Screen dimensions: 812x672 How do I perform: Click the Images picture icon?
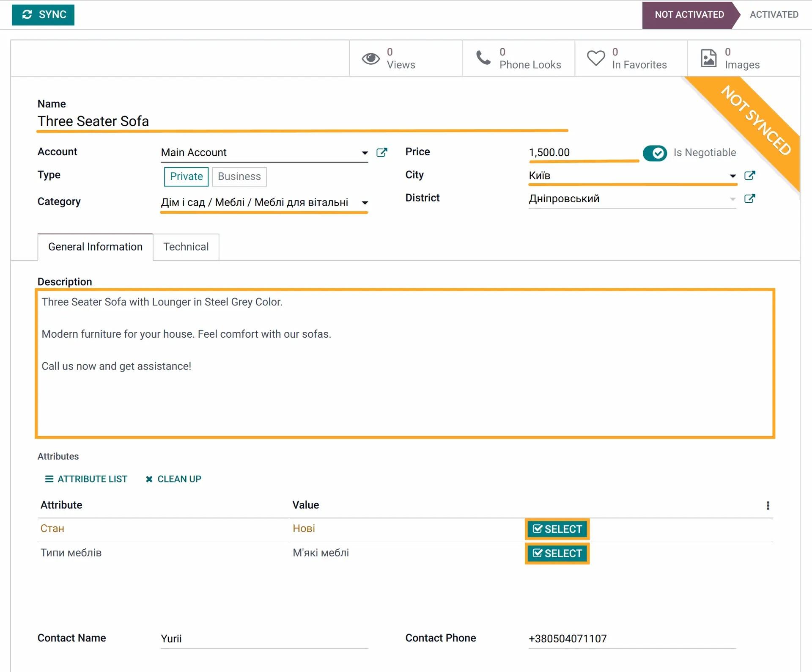click(708, 58)
